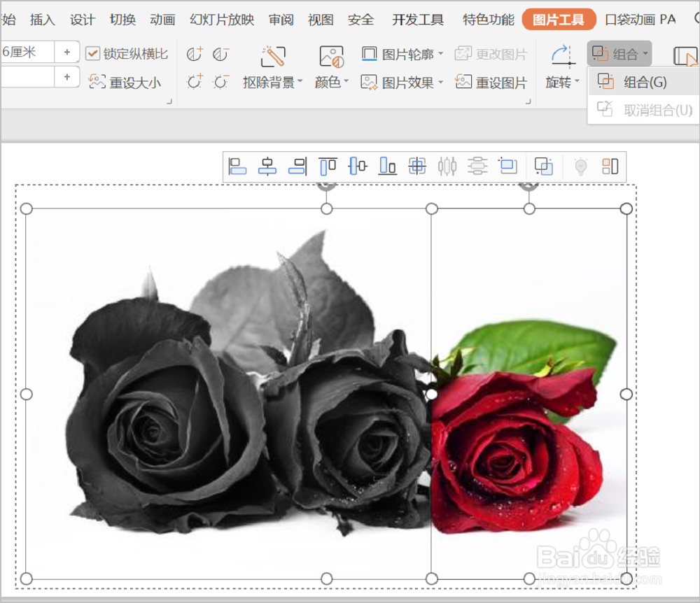Open the 抠除背景 dropdown
This screenshot has width=700, height=603.
coord(273,83)
